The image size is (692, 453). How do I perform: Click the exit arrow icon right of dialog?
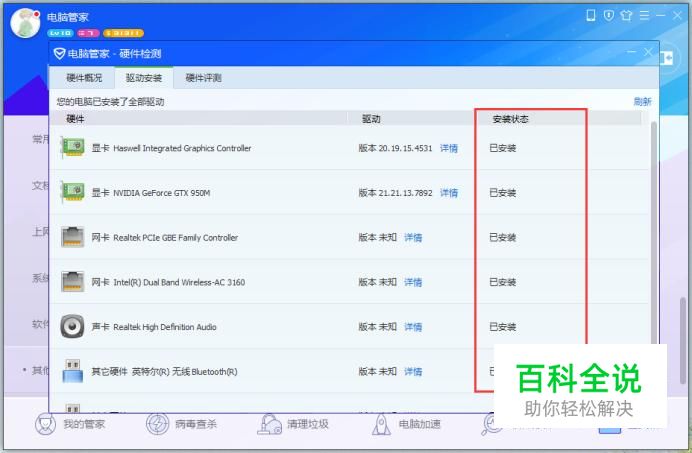click(x=666, y=58)
